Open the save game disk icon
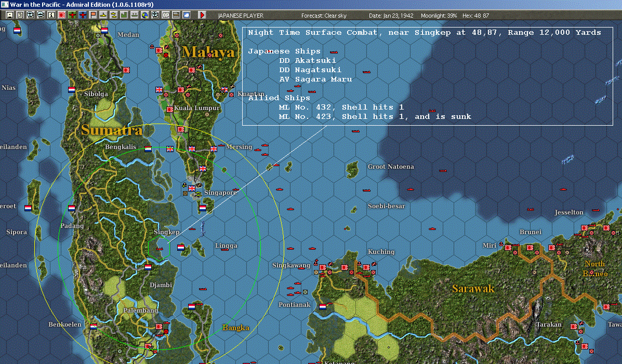The width and height of the screenshot is (622, 364). point(9,15)
